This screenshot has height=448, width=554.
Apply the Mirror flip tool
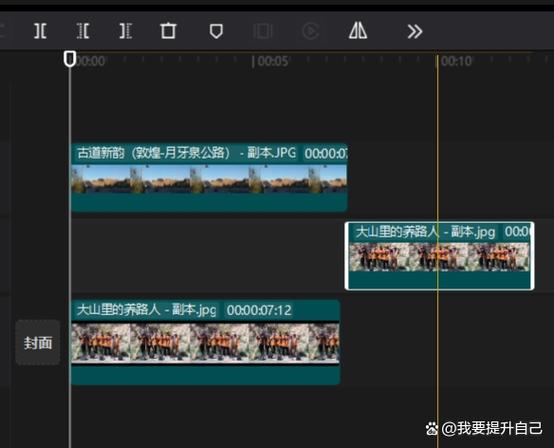358,31
